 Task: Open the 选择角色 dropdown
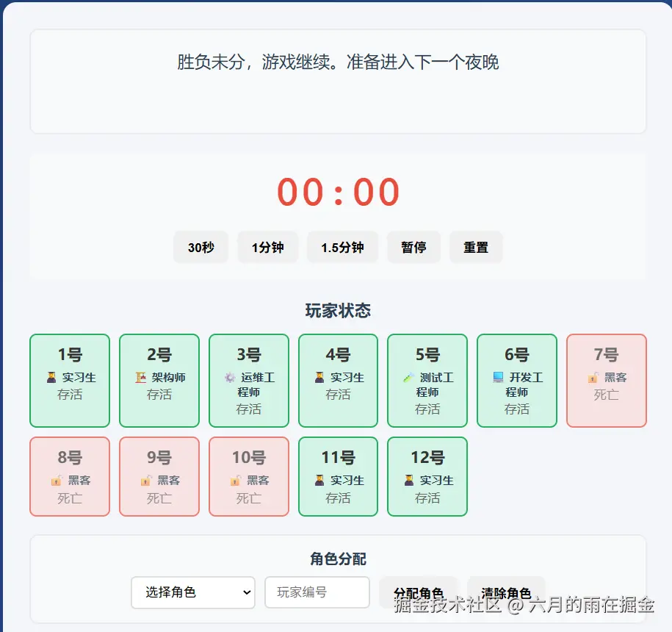(193, 592)
